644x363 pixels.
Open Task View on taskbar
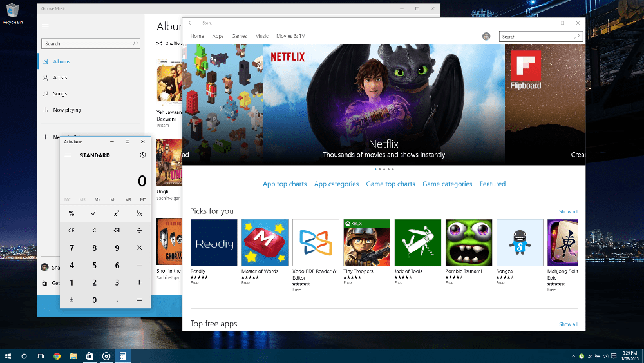(40, 357)
